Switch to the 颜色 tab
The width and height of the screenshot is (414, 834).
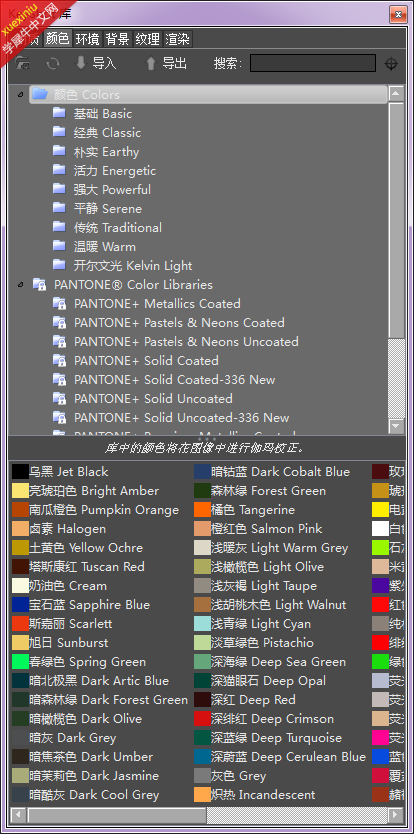pyautogui.click(x=57, y=39)
